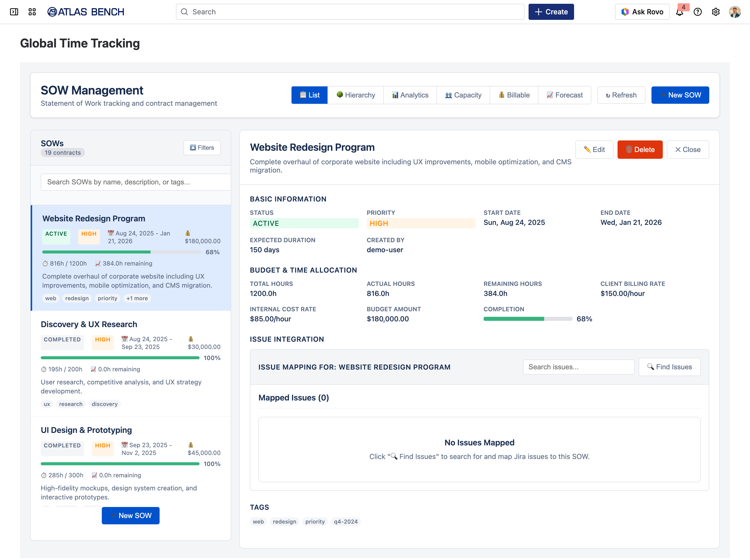Image resolution: width=750 pixels, height=560 pixels.
Task: Edit the Website Redesign Program SOW
Action: tap(594, 149)
